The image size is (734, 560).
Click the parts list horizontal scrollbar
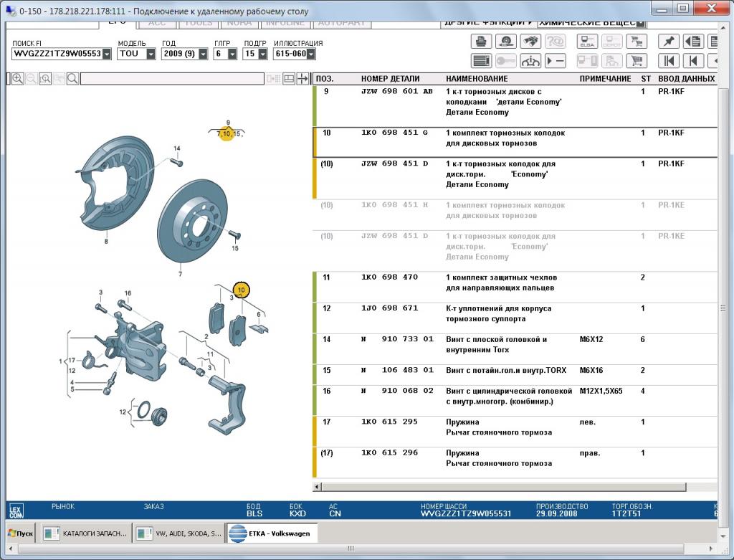(x=504, y=487)
